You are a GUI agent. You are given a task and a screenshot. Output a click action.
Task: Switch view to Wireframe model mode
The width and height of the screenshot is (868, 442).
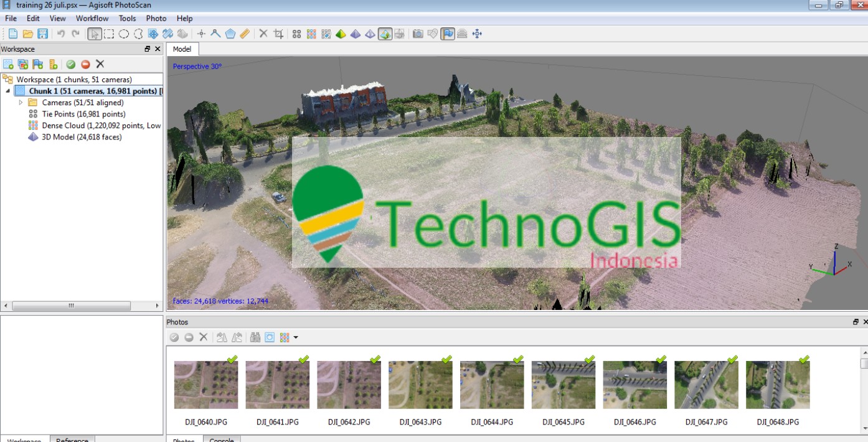370,34
